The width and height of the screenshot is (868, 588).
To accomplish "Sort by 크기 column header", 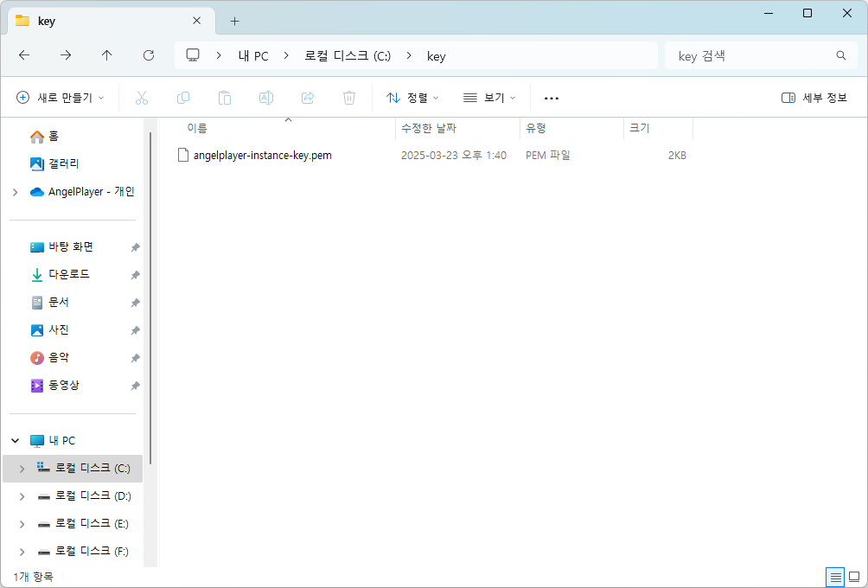I will coord(658,129).
